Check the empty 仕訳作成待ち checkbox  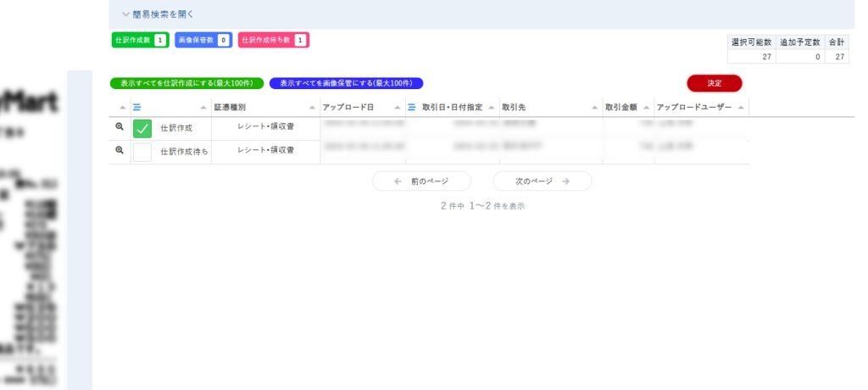tap(142, 152)
